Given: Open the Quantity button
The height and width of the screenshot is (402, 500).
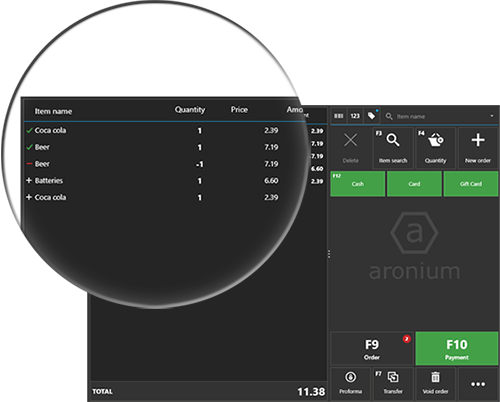Looking at the screenshot, I should tap(435, 148).
